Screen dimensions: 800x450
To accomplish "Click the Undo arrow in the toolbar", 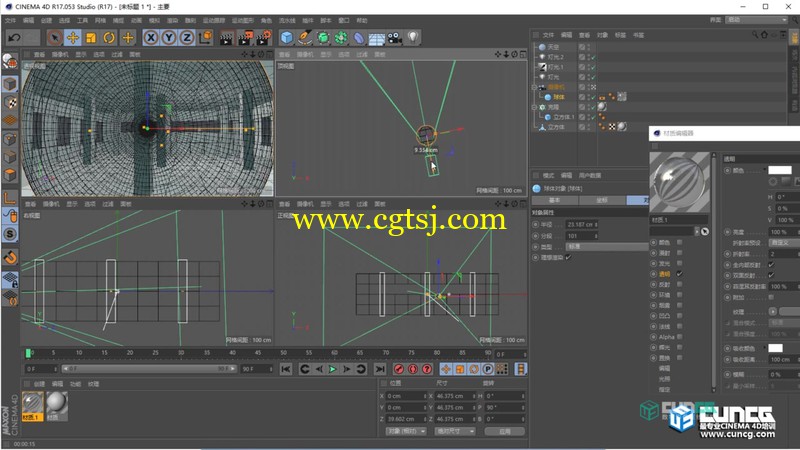I will [14, 38].
